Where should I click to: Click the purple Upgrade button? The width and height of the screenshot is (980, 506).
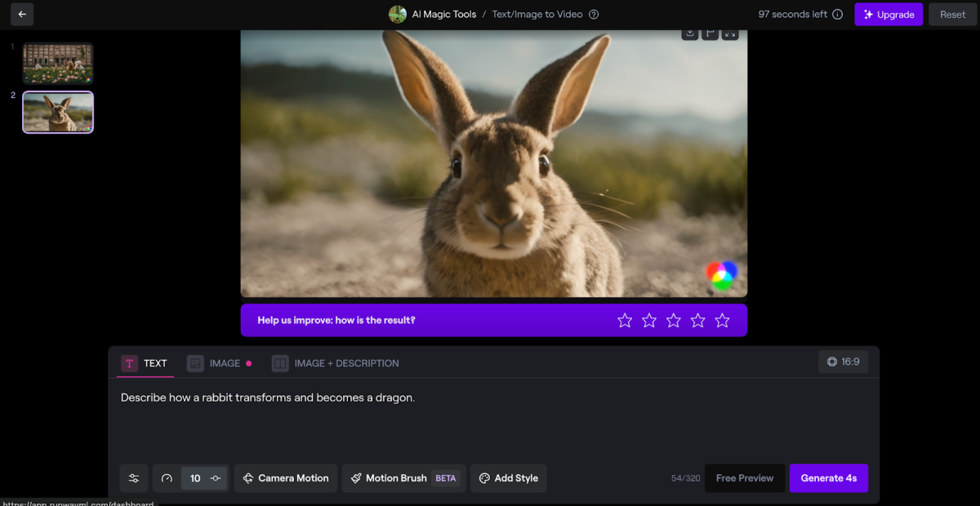click(x=889, y=14)
